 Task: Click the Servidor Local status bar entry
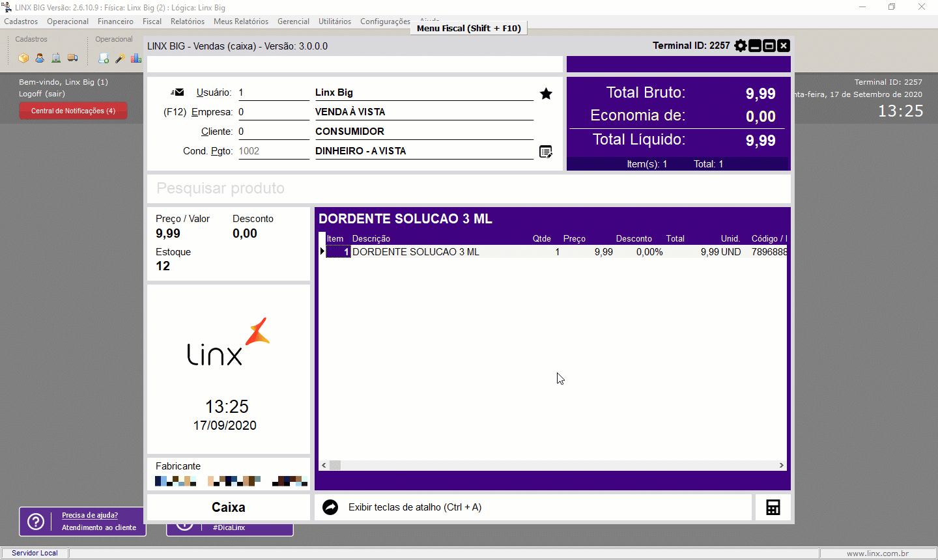click(35, 553)
